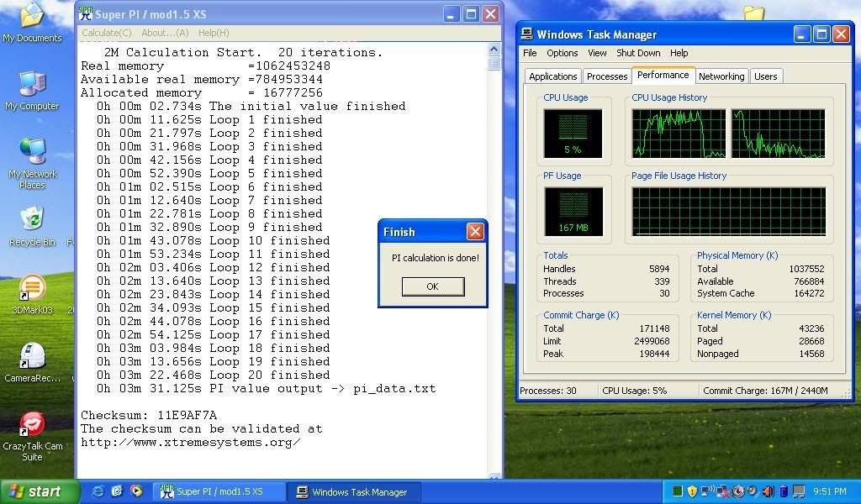Open the View menu in Task Manager

[x=597, y=53]
